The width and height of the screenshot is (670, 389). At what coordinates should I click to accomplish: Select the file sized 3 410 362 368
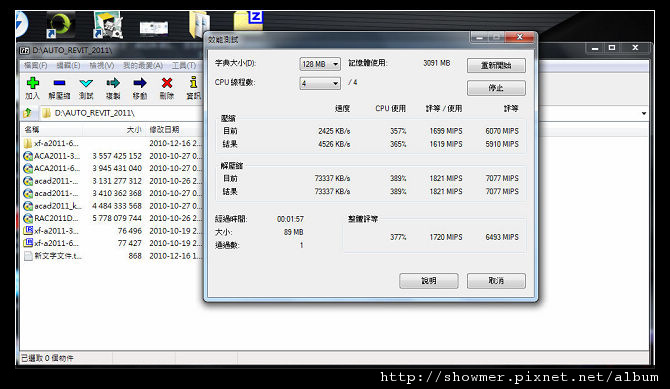click(117, 193)
